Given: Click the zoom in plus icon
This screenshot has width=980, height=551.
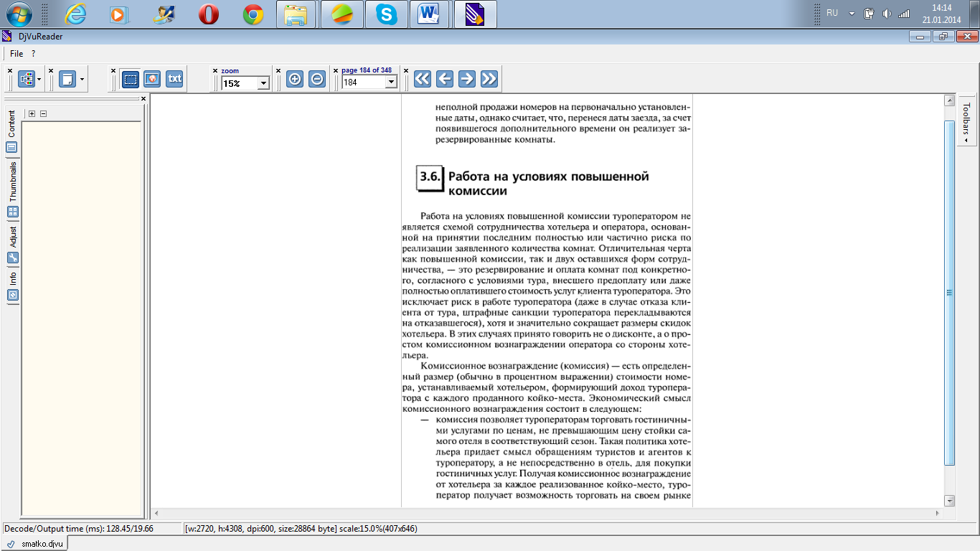Looking at the screenshot, I should coord(295,79).
